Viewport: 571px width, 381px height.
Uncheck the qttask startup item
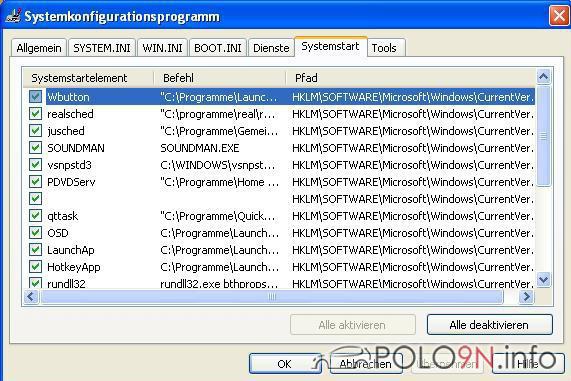point(35,216)
